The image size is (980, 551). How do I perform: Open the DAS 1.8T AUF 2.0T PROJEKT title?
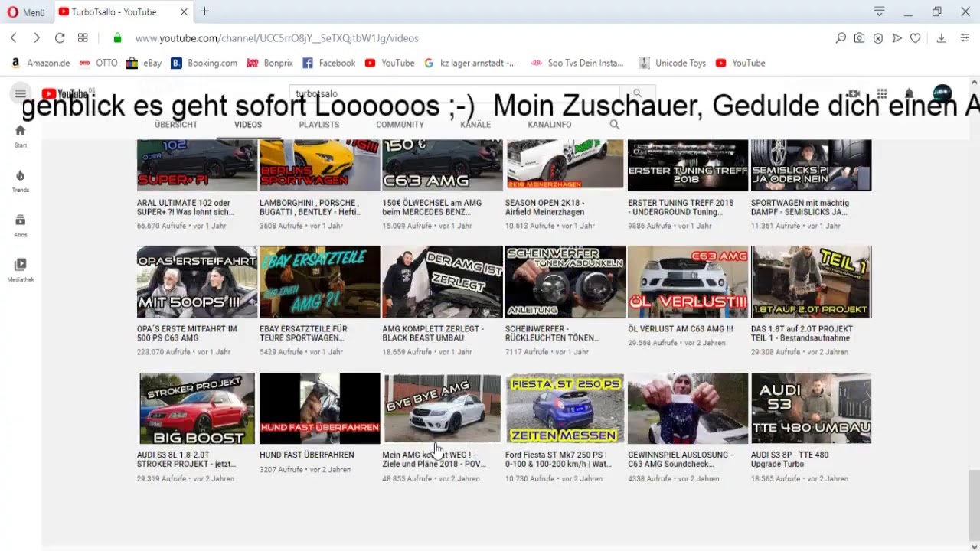[x=802, y=333]
